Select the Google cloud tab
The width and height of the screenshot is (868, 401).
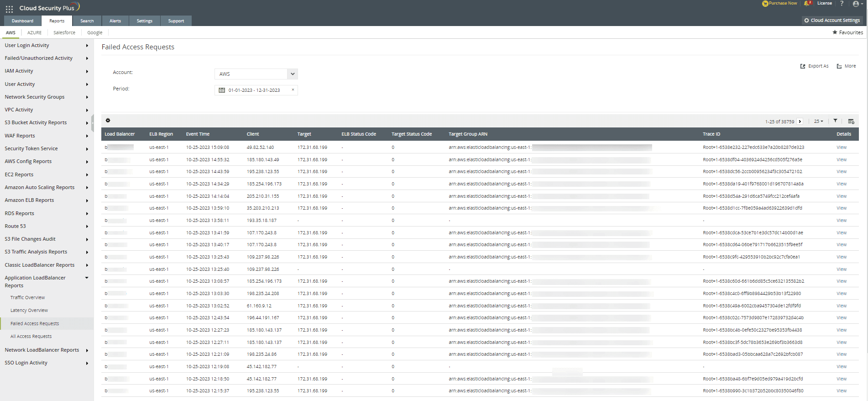pyautogui.click(x=95, y=33)
